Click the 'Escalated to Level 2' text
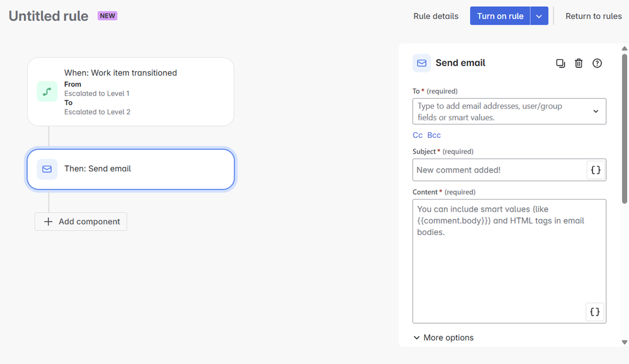This screenshot has width=629, height=364. coord(97,112)
